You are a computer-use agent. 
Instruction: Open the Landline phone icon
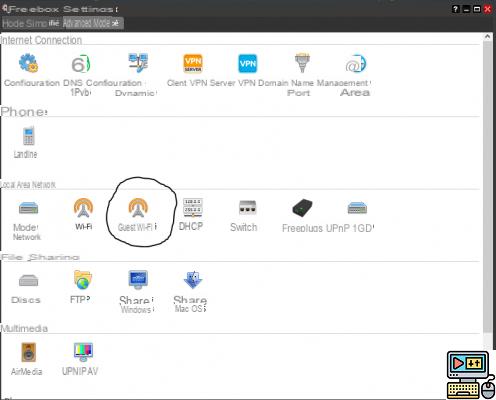[29, 136]
